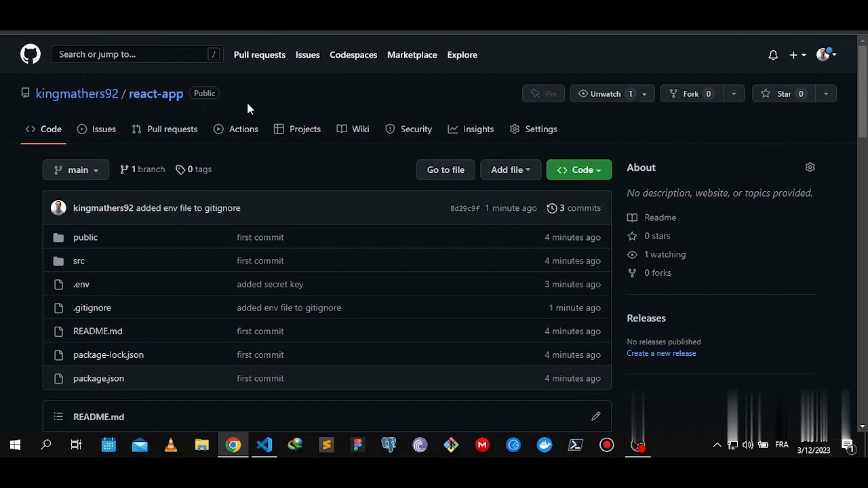The height and width of the screenshot is (488, 868).
Task: Click the Unwatch button
Action: click(604, 94)
